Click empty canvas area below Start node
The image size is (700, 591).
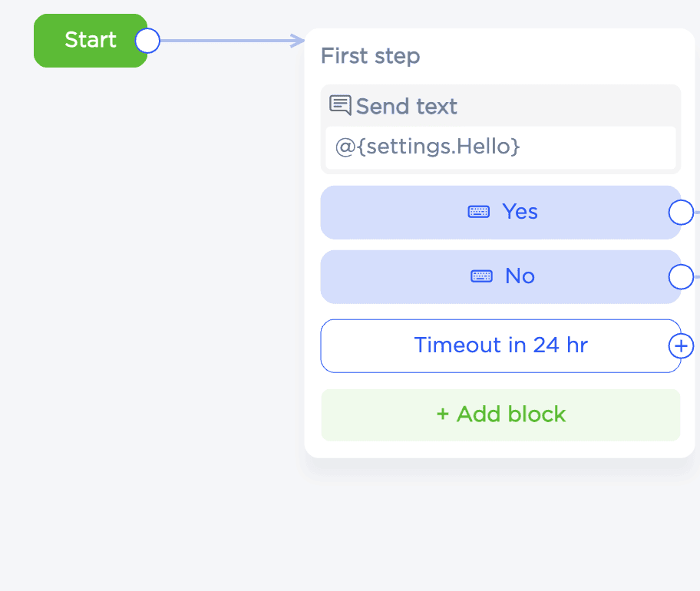115,307
